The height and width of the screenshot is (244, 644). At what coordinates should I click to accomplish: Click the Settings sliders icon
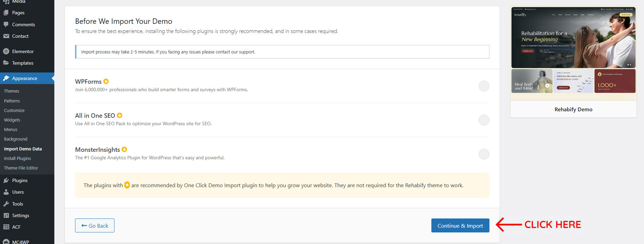(x=6, y=215)
